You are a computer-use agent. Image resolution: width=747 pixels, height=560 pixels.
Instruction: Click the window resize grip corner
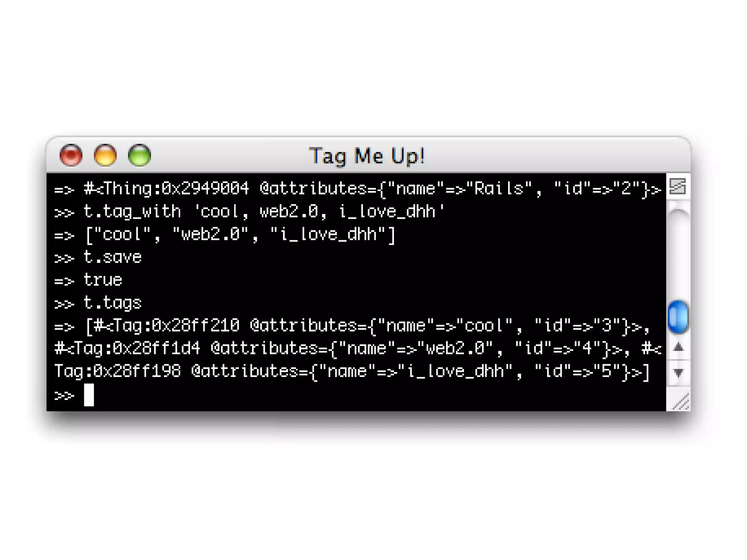(680, 401)
